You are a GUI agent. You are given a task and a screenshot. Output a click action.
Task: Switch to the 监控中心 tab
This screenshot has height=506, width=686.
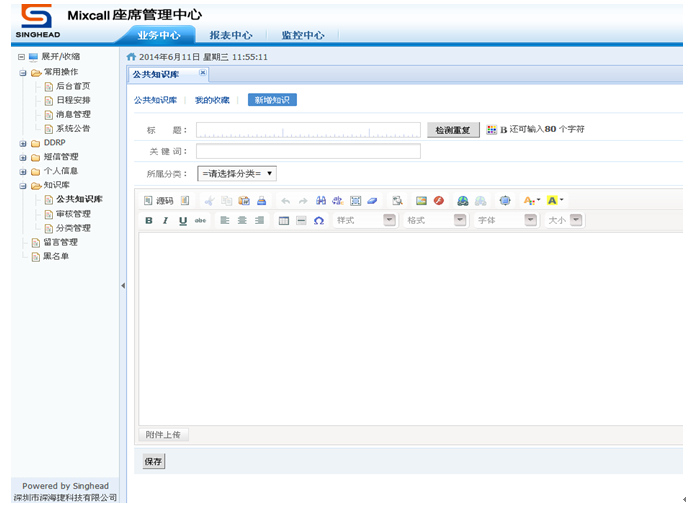click(x=302, y=35)
